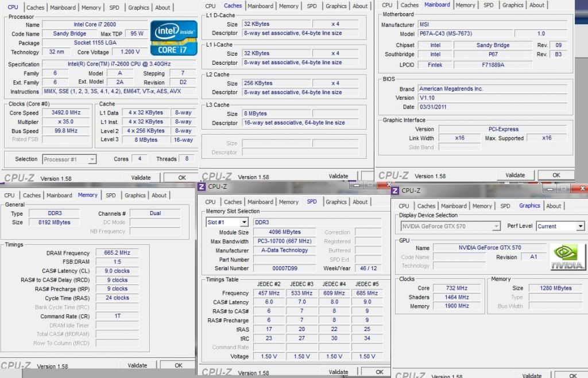Screen dimensions: 588x378
Task: Click the Intel Core i7 logo badge
Action: click(173, 38)
